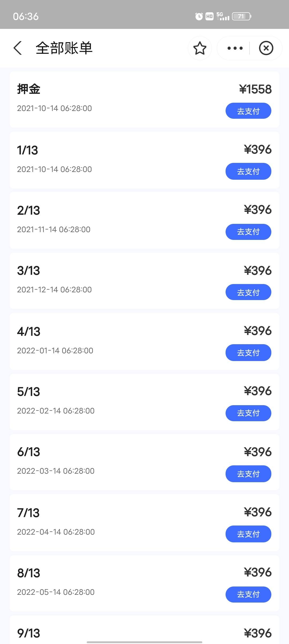This screenshot has width=289, height=644.
Task: Click 去支付 on the 6/13 bill
Action: pyautogui.click(x=248, y=474)
